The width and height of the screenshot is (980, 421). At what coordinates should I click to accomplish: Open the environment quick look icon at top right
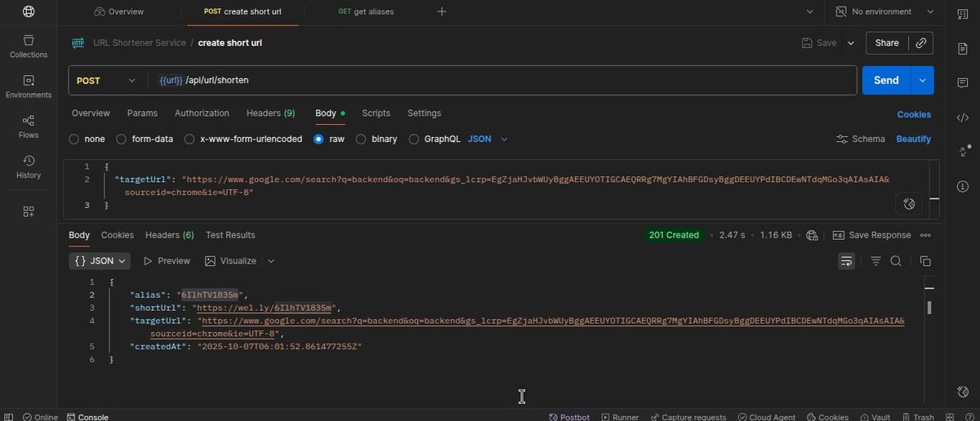point(962,12)
